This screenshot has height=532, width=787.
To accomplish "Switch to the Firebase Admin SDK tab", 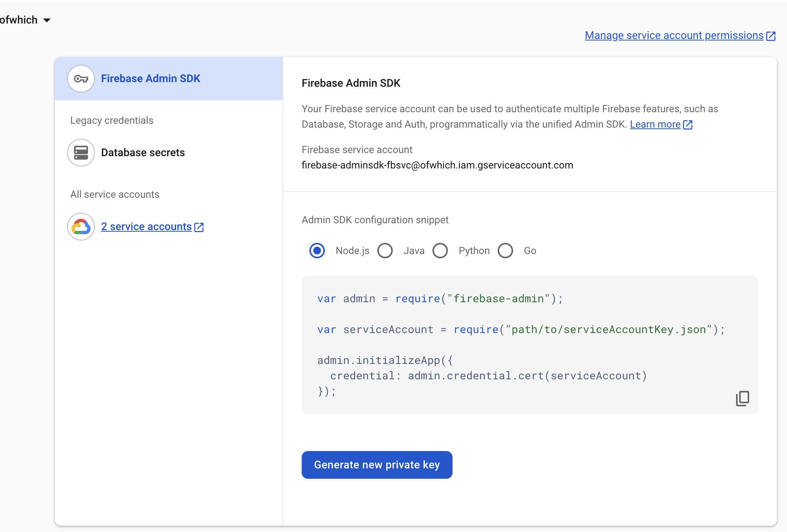I will point(169,79).
